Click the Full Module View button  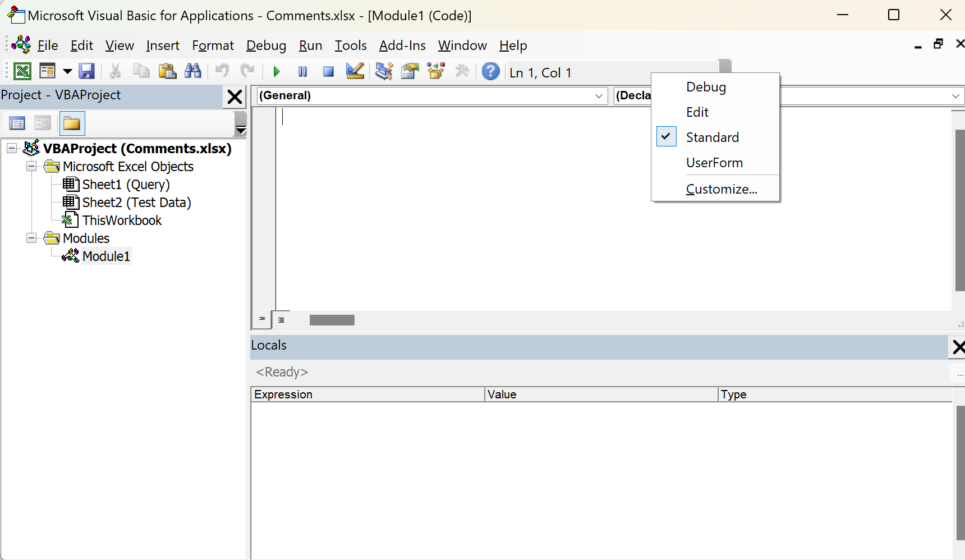281,320
